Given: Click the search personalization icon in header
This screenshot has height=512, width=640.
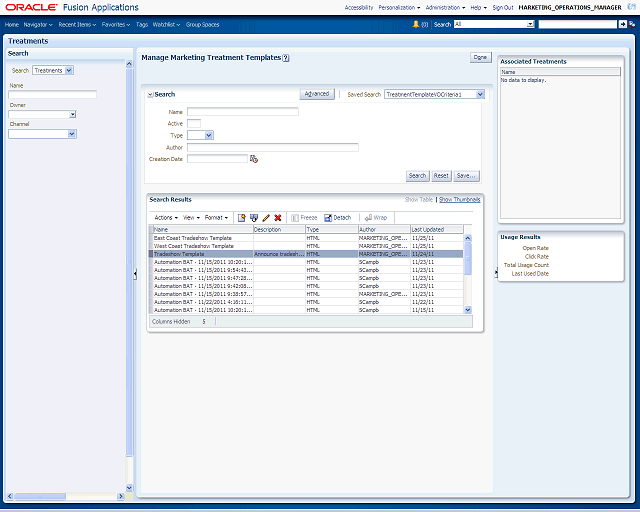Looking at the screenshot, I should pos(632,24).
